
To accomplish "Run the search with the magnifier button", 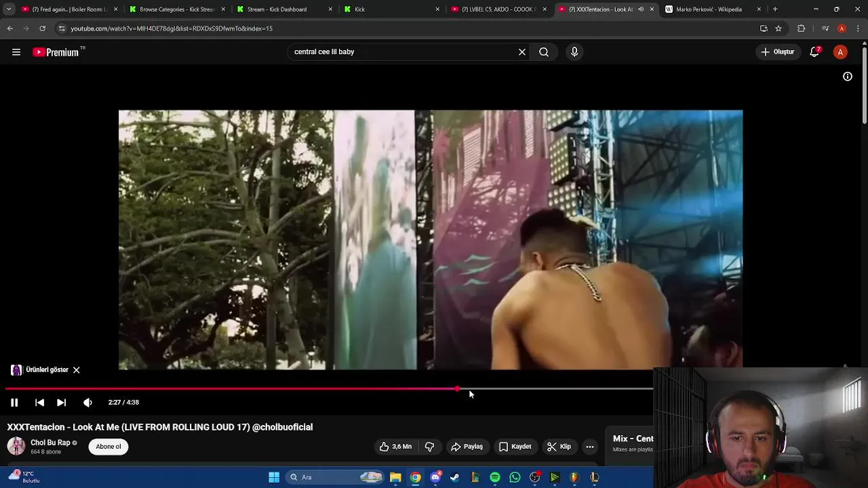I will [544, 52].
